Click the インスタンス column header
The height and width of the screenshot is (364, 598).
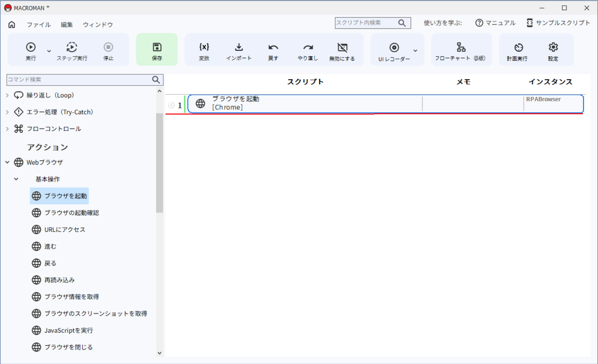550,82
